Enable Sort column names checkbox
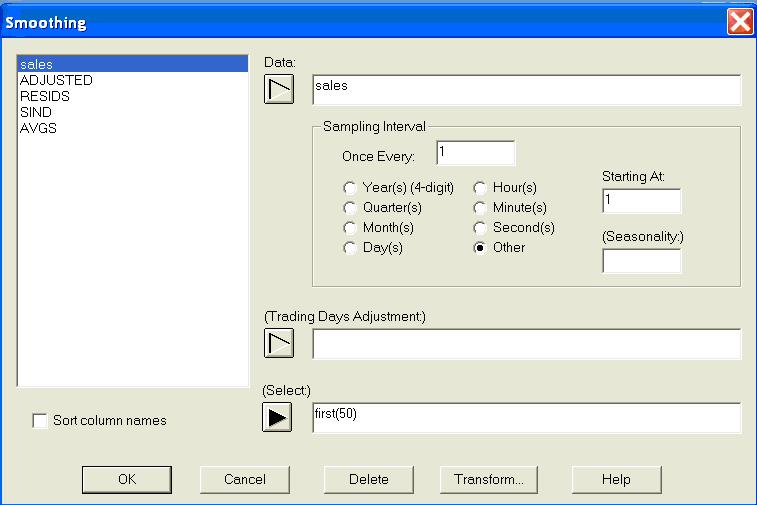 tap(40, 421)
